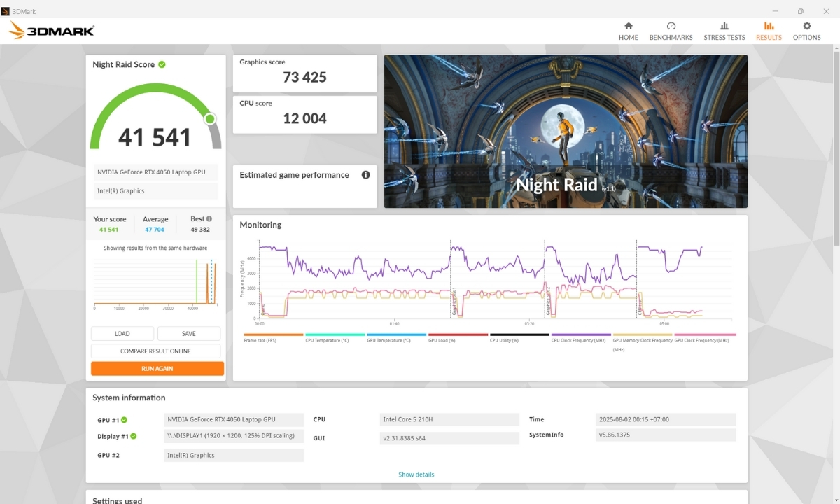The width and height of the screenshot is (840, 504).
Task: Open the Show details link
Action: [416, 475]
